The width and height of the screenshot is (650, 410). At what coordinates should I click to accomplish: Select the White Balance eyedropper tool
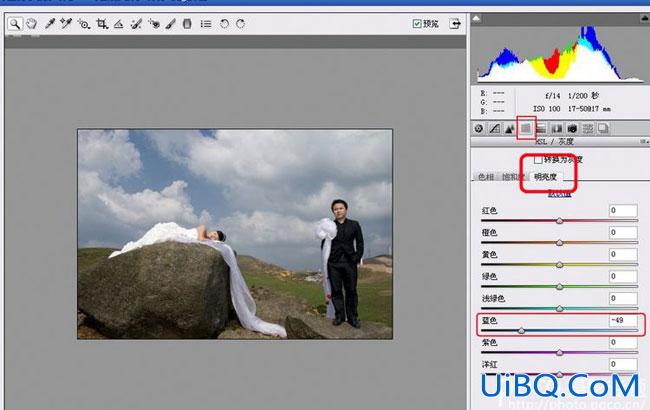(x=50, y=24)
